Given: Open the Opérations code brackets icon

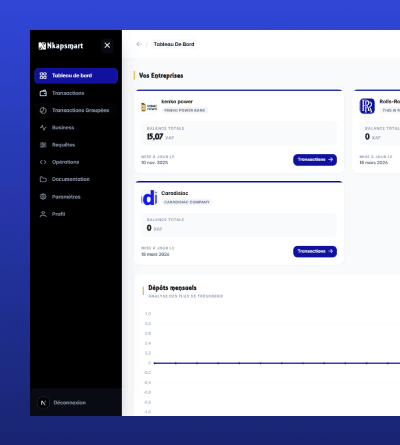Looking at the screenshot, I should [x=43, y=162].
